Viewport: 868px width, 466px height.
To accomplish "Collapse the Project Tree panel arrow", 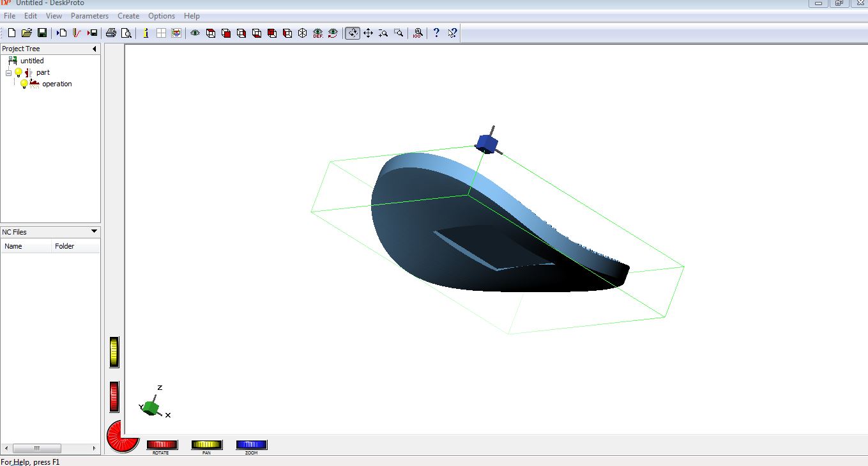I will pyautogui.click(x=94, y=49).
